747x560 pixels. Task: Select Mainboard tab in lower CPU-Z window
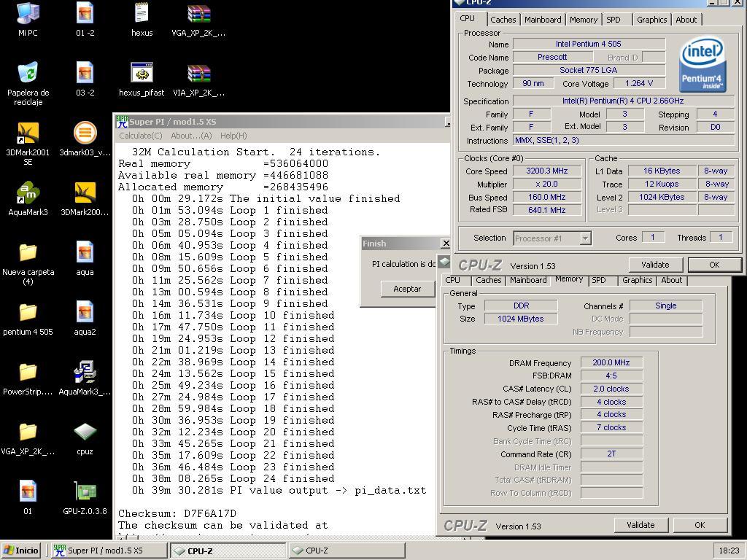click(528, 280)
